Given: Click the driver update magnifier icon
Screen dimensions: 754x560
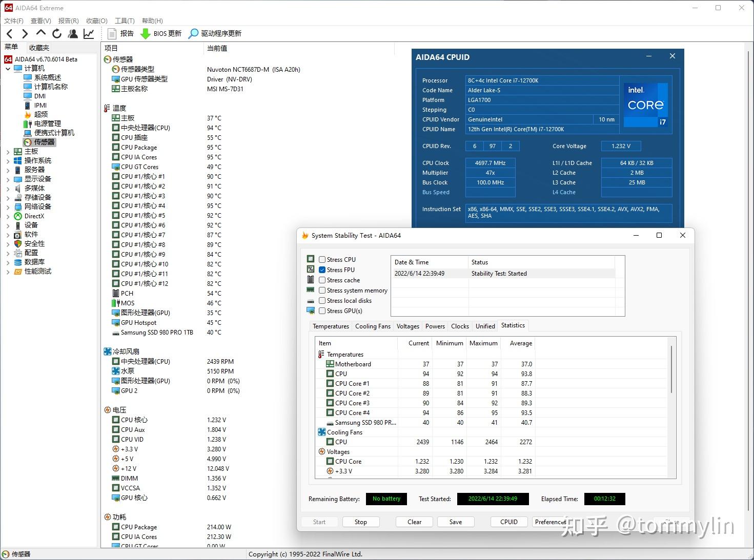Looking at the screenshot, I should [193, 34].
